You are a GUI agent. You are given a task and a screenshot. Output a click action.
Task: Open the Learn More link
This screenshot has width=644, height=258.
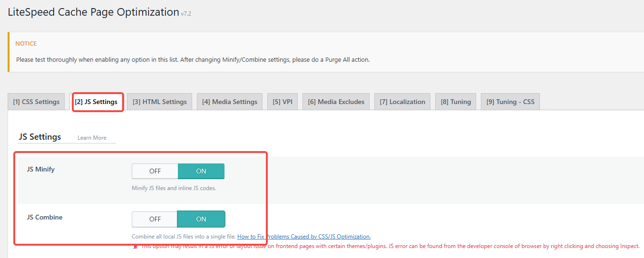click(92, 138)
